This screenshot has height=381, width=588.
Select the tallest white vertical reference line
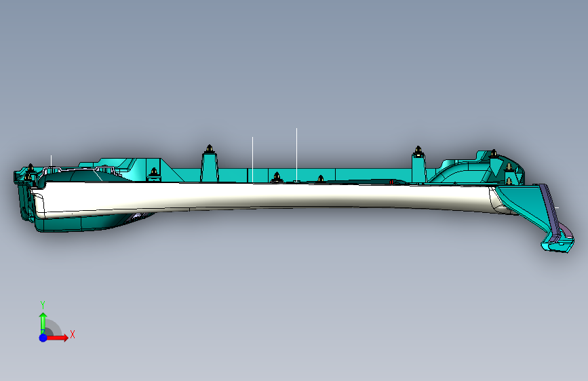296,155
